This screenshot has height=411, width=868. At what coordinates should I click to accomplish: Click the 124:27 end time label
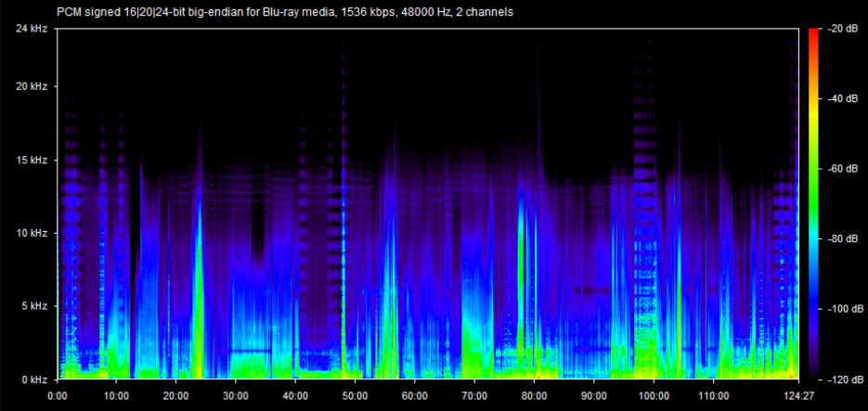(x=798, y=396)
